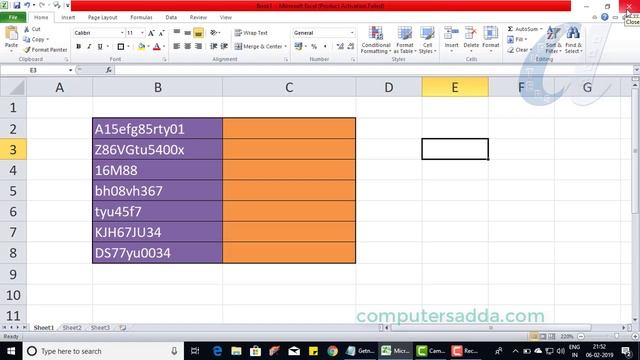Viewport: 640px width, 360px height.
Task: Click the Clear button in Editing group
Action: (519, 50)
